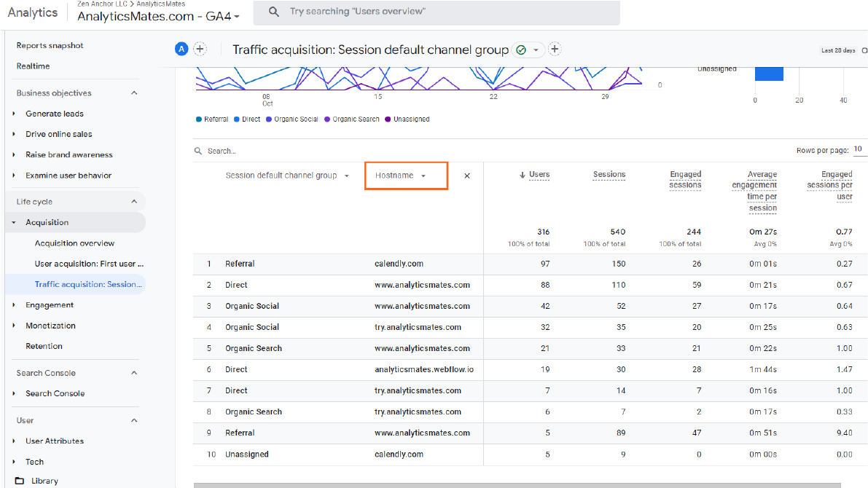Viewport: 868px width, 488px height.
Task: Click plus icon right of report title
Action: click(554, 50)
